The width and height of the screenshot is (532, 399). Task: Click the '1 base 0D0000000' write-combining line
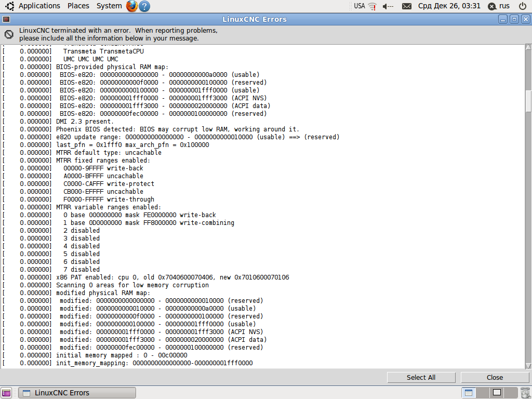pos(149,223)
